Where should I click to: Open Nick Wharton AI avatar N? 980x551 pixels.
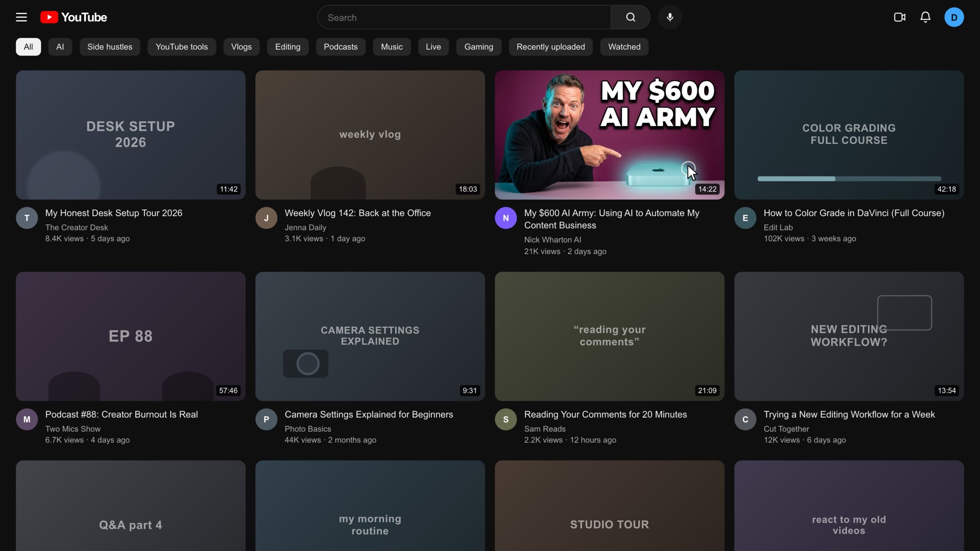tap(506, 218)
